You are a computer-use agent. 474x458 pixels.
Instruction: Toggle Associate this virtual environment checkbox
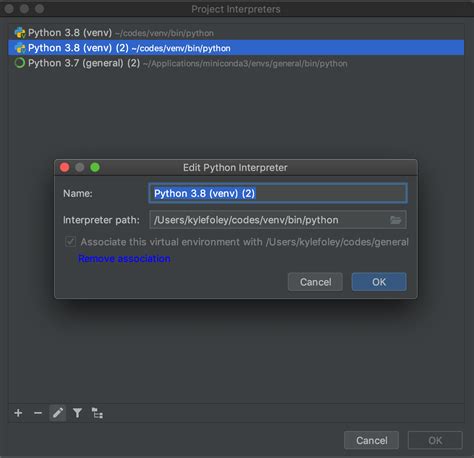click(x=70, y=242)
